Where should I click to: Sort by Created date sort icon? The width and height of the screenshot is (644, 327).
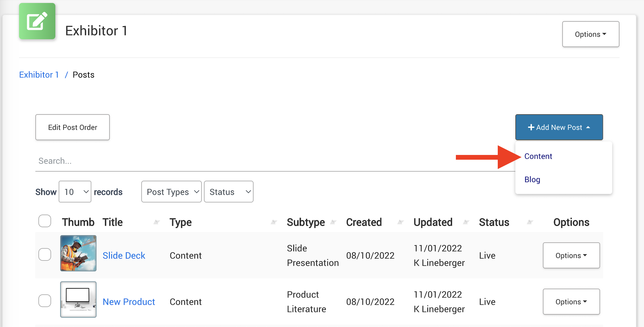pyautogui.click(x=400, y=222)
